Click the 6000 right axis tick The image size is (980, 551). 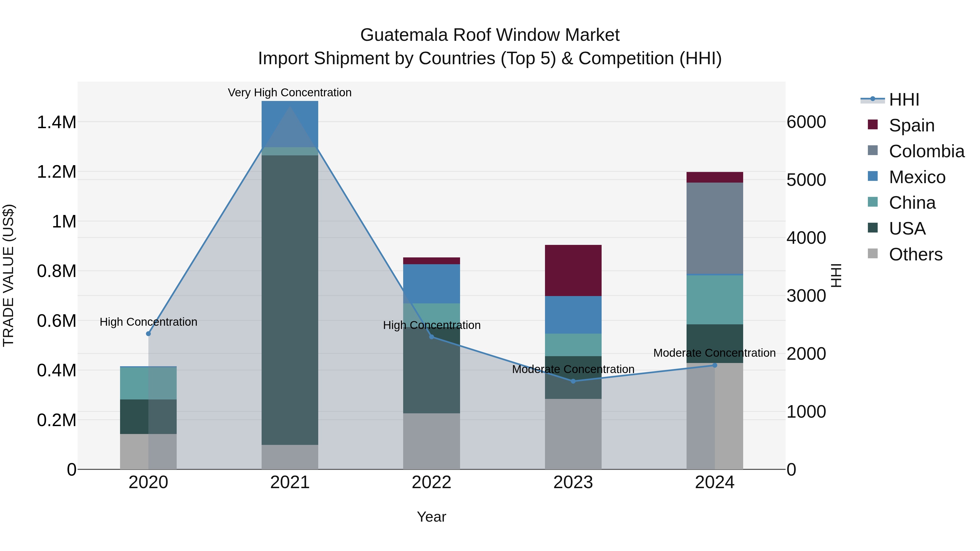click(x=807, y=122)
